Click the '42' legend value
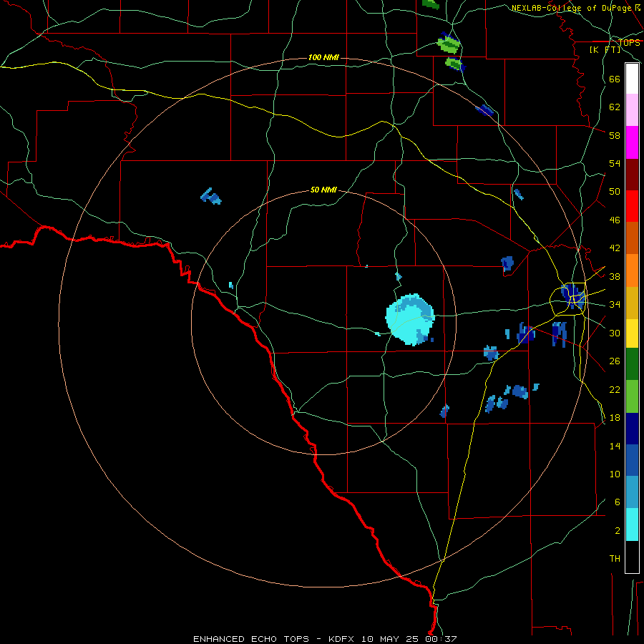644x644 pixels. [x=615, y=248]
